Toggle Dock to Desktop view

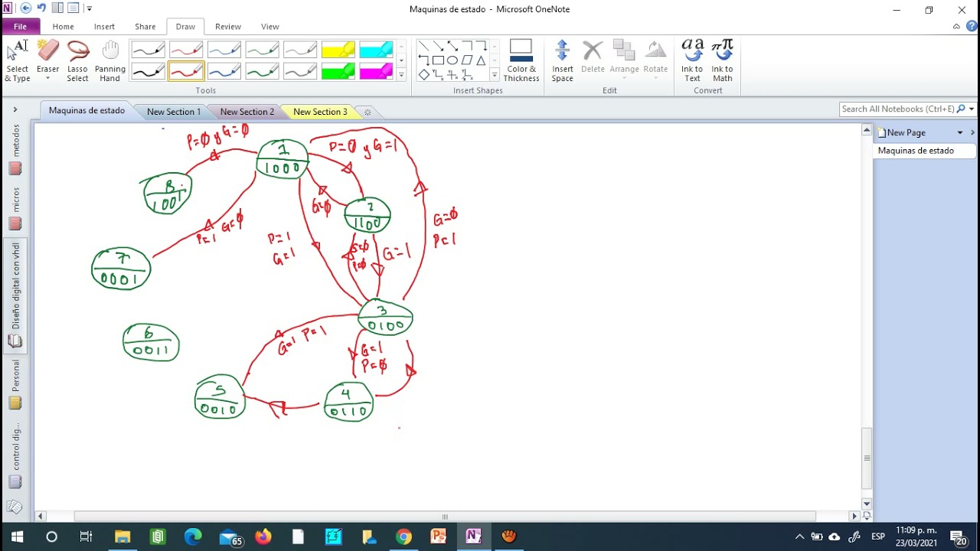coord(57,8)
